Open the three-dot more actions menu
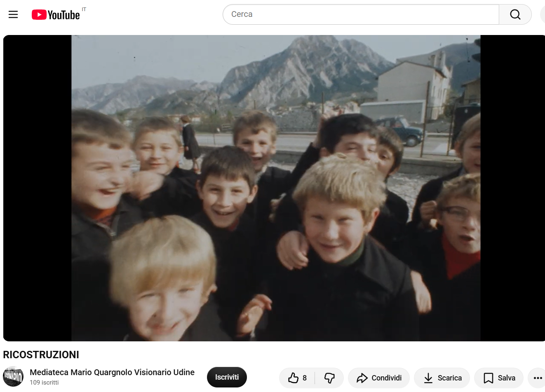 point(538,378)
